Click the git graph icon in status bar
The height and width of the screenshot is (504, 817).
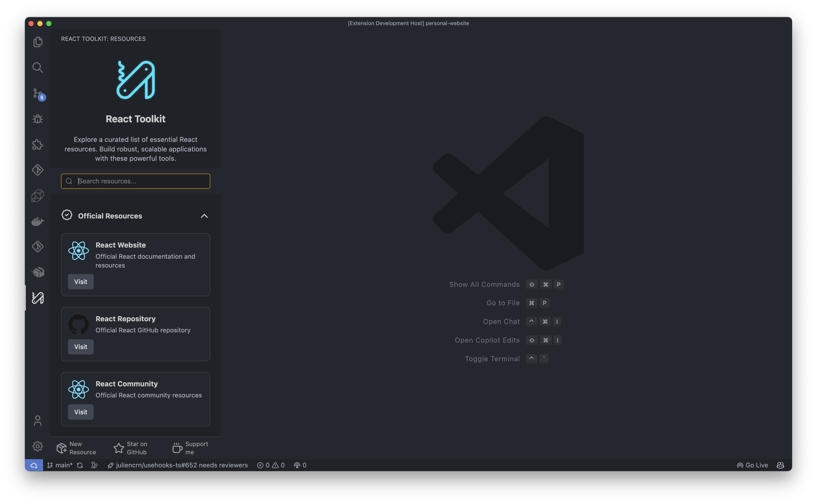(x=94, y=465)
